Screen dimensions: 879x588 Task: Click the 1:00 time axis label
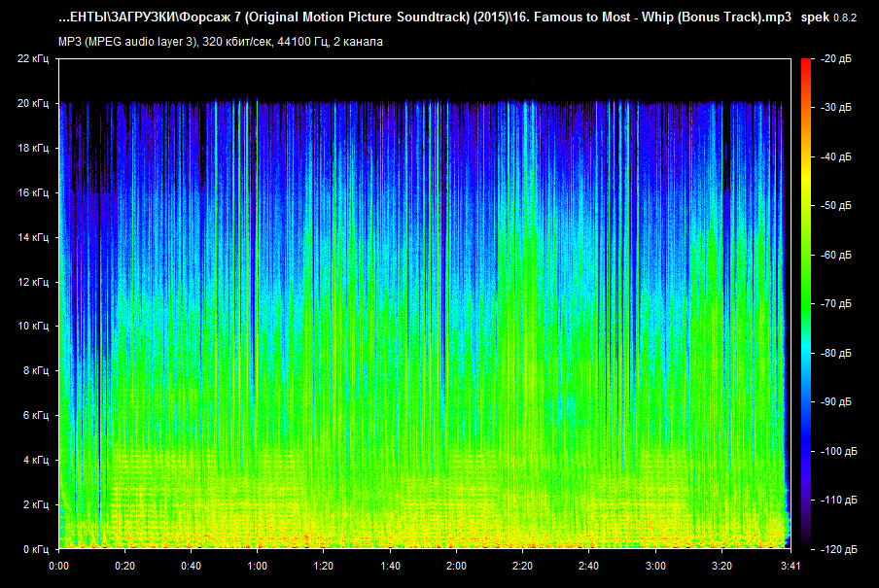(257, 565)
